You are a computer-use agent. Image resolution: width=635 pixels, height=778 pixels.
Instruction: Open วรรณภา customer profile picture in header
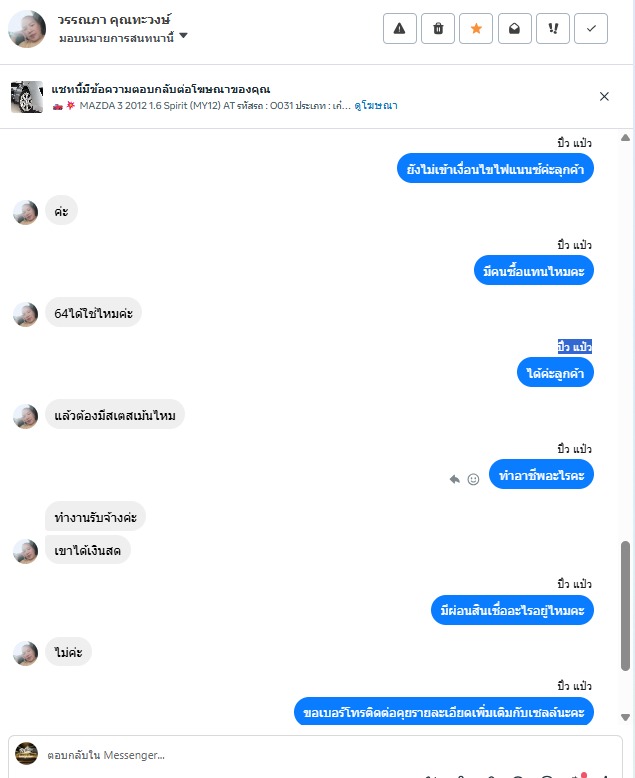(27, 29)
